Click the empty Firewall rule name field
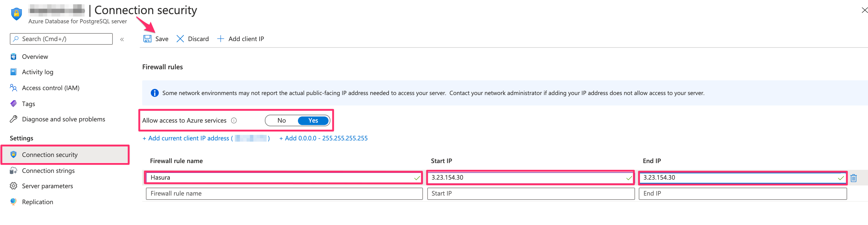This screenshot has width=868, height=225. (x=284, y=194)
